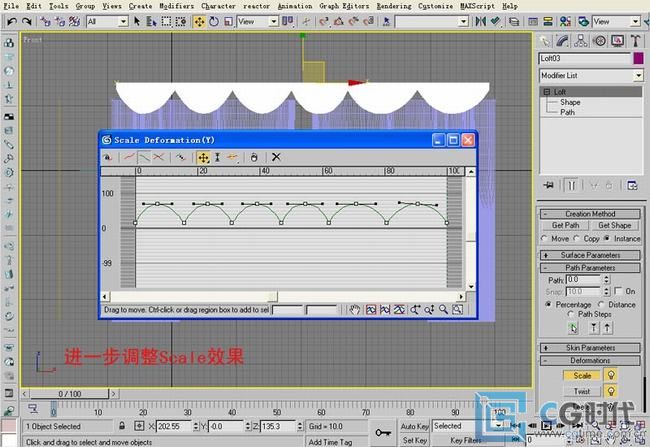
Task: Click Reset Curve X icon
Action: (276, 158)
